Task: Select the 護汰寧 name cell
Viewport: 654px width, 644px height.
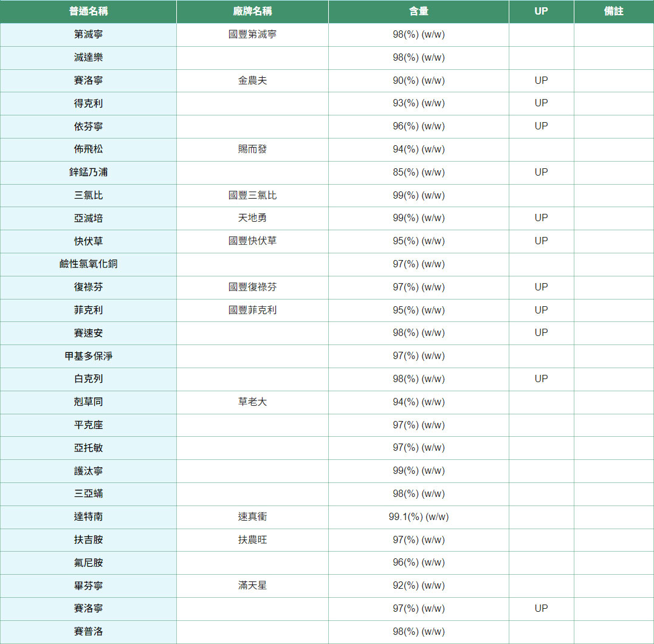Action: pos(88,471)
